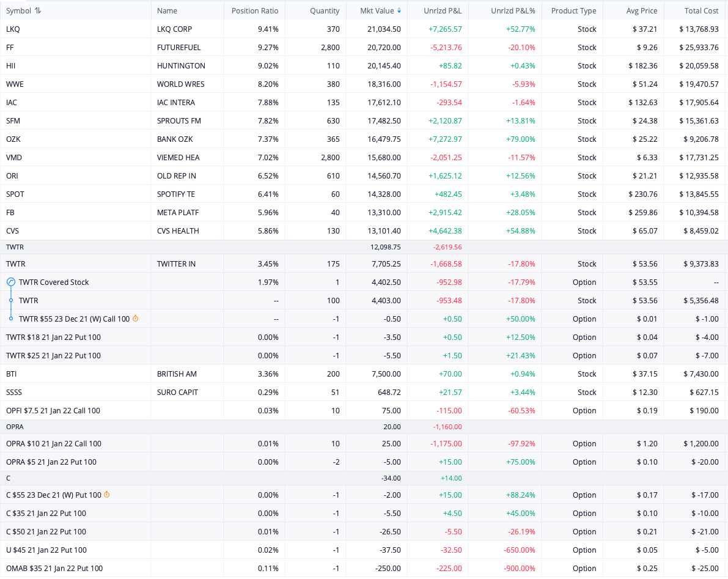This screenshot has width=728, height=579.
Task: Select OPRA $5 21 Jan 22 Put row
Action: pos(364,462)
